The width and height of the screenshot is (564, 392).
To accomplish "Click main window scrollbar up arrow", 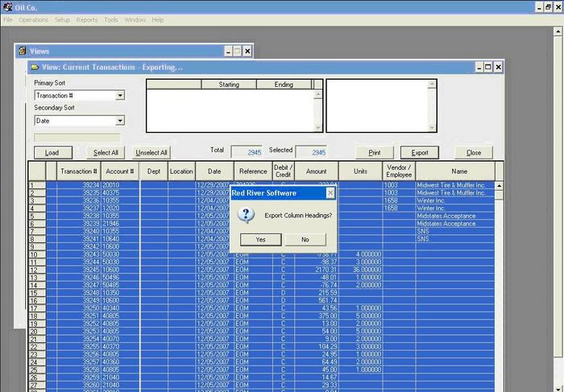I will pos(558,31).
